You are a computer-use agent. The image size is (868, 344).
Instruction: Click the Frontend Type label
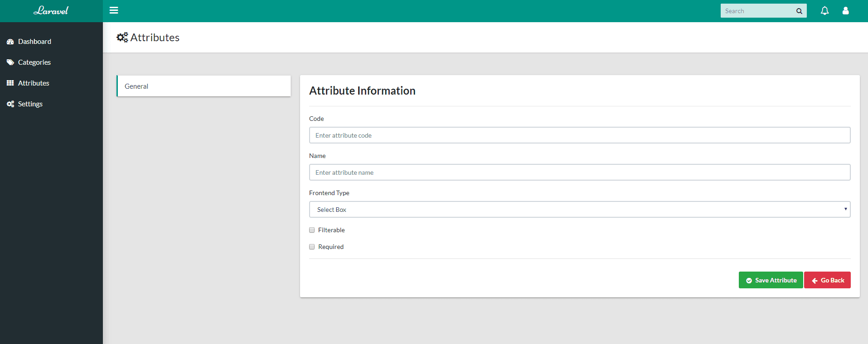tap(329, 193)
